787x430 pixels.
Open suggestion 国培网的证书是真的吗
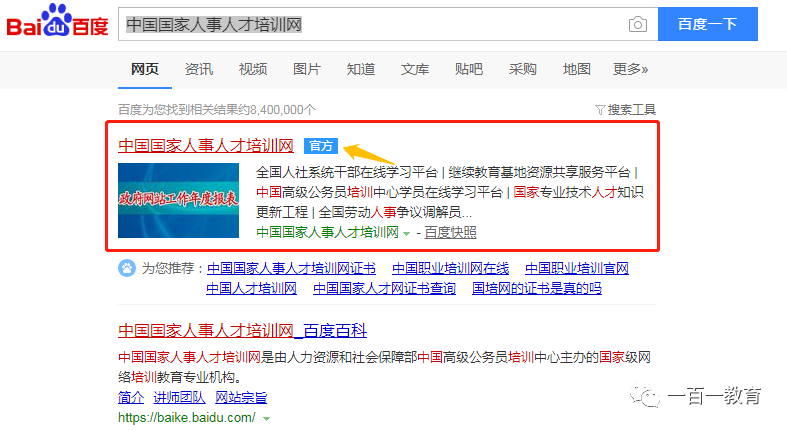(x=537, y=289)
